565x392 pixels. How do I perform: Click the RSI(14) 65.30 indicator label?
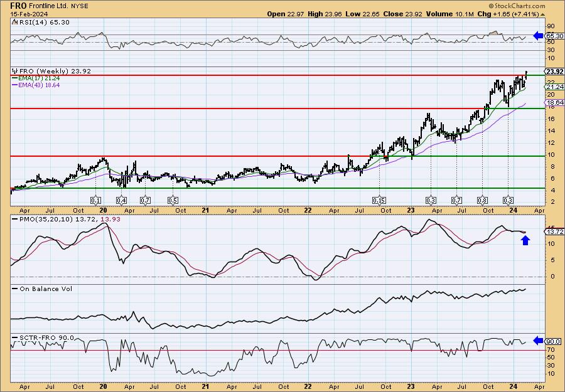(43, 23)
